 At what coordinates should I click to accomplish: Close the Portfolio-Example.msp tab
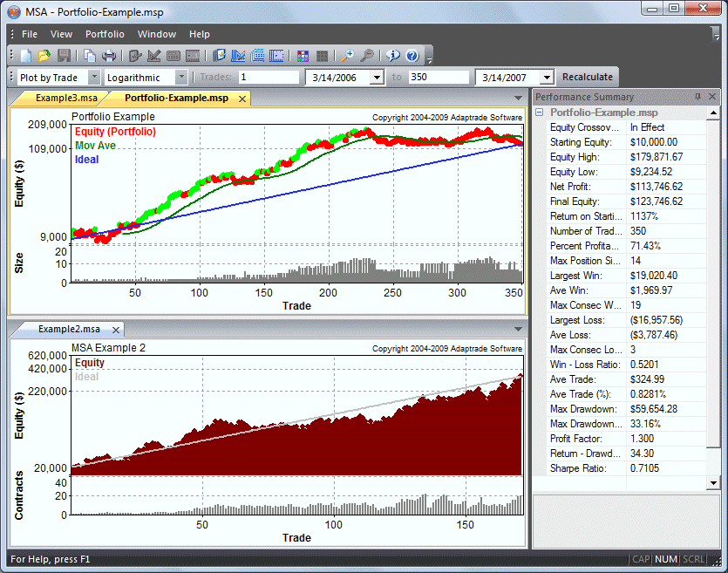[x=242, y=99]
